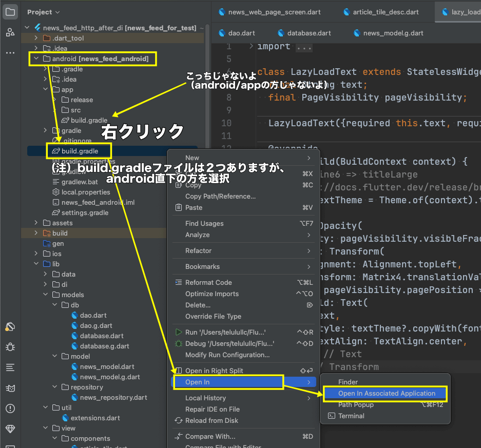Expand the ios folder
The height and width of the screenshot is (448, 481).
coord(36,254)
